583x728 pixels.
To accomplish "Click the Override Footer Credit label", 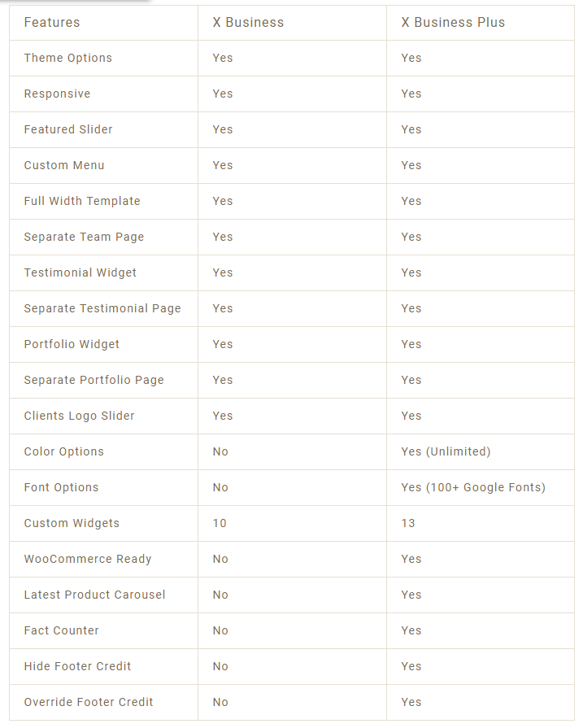I will coord(89,702).
